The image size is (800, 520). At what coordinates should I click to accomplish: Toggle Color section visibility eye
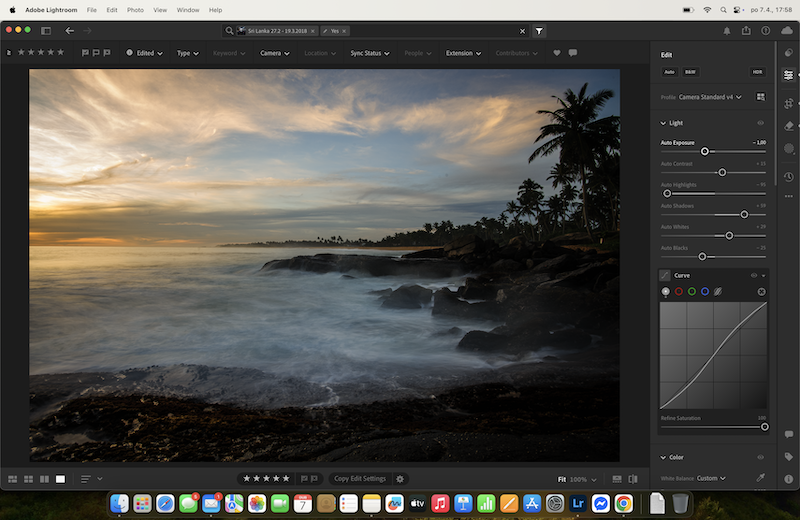point(760,457)
